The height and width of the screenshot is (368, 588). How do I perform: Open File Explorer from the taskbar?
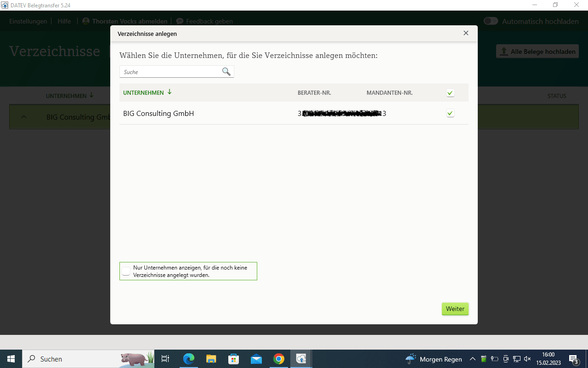click(x=211, y=359)
